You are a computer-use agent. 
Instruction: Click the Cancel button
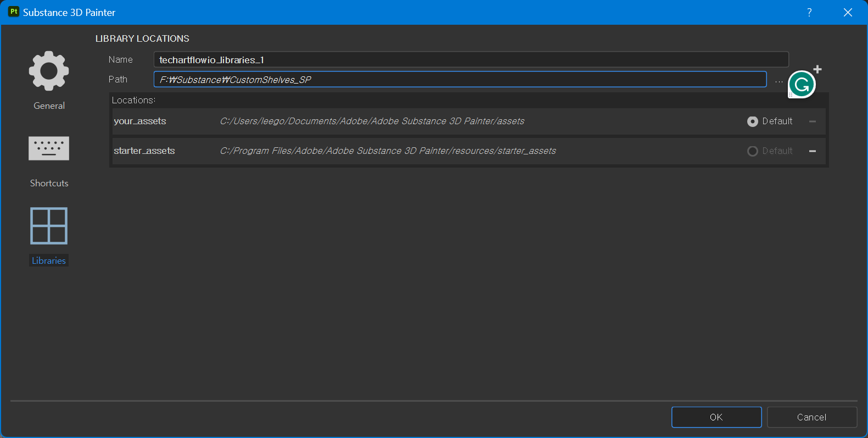[x=812, y=417]
